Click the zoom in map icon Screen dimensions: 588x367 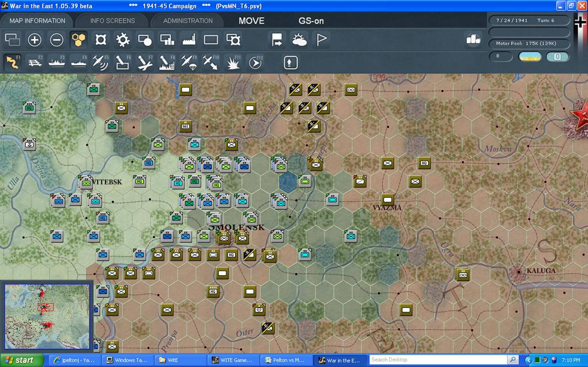pos(35,40)
